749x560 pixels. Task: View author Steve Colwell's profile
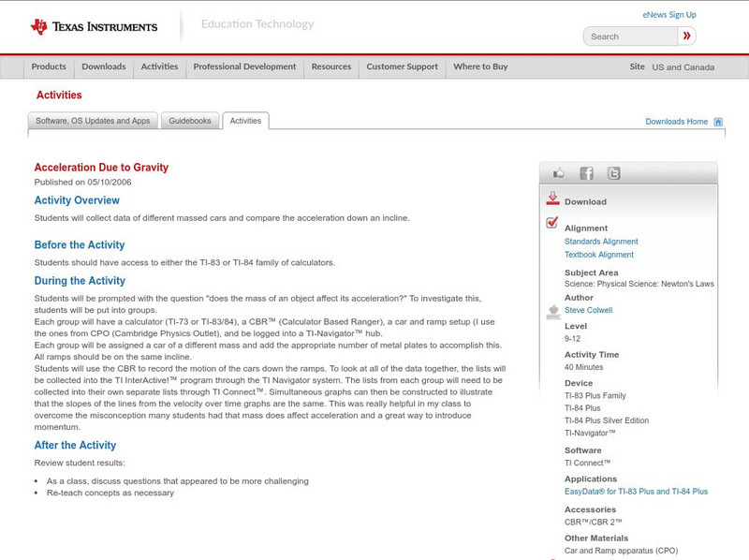pos(588,310)
